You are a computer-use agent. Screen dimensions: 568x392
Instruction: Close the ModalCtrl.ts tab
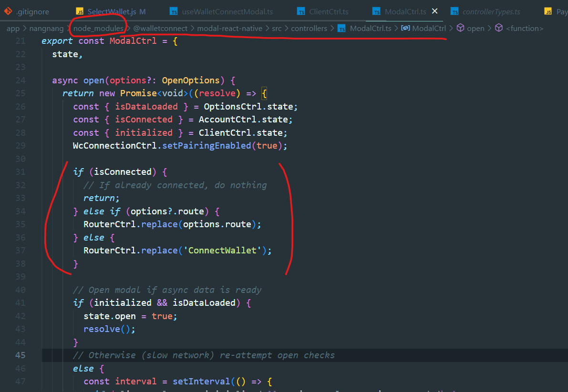click(x=434, y=11)
